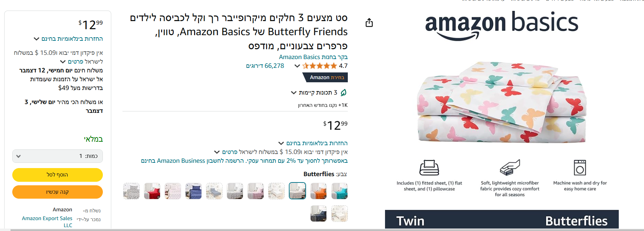This screenshot has height=231, width=644.
Task: Click the star rating icons
Action: point(319,66)
